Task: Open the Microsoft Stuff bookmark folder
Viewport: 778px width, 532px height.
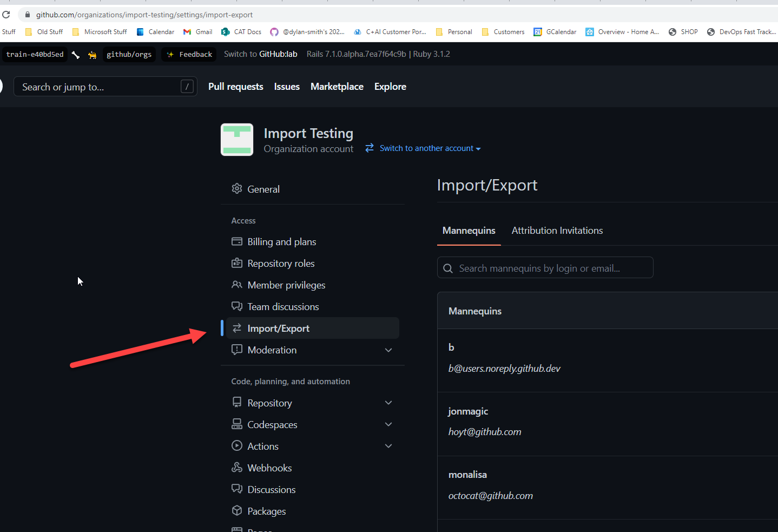Action: (100, 32)
